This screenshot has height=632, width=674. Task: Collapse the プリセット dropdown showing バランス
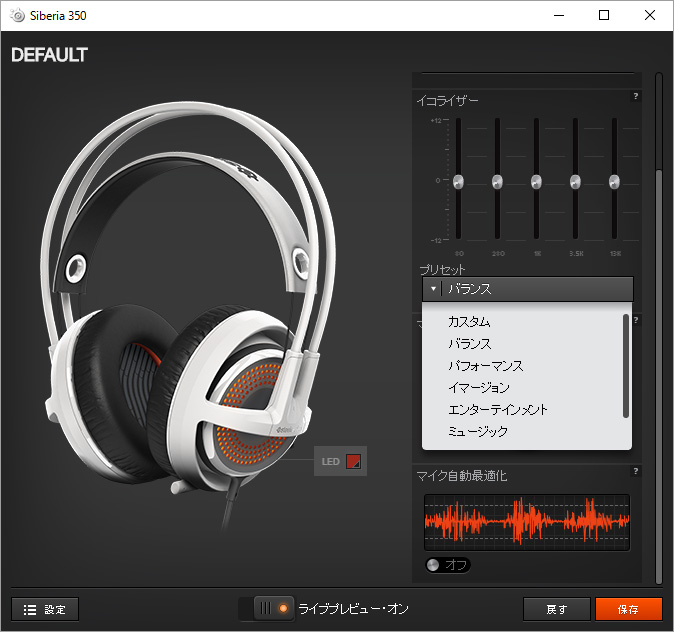[x=527, y=288]
